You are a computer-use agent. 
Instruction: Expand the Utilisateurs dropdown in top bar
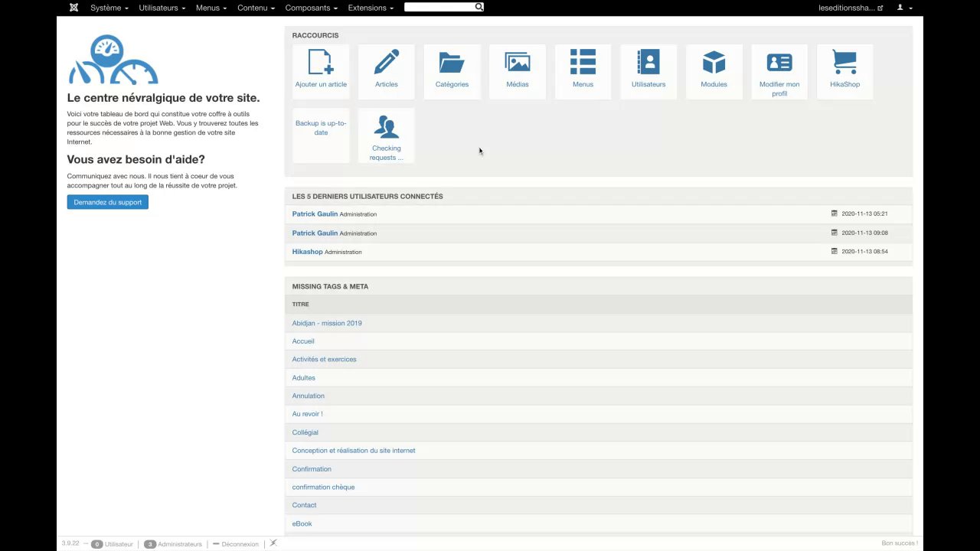(x=162, y=8)
